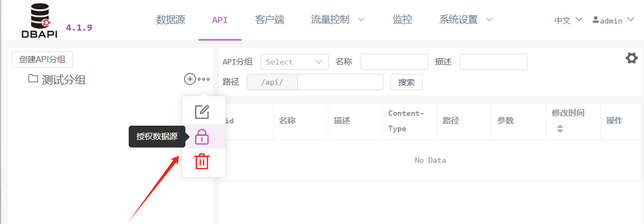Screen dimensions: 644x224
Task: Click the 名称 input field
Action: click(394, 62)
